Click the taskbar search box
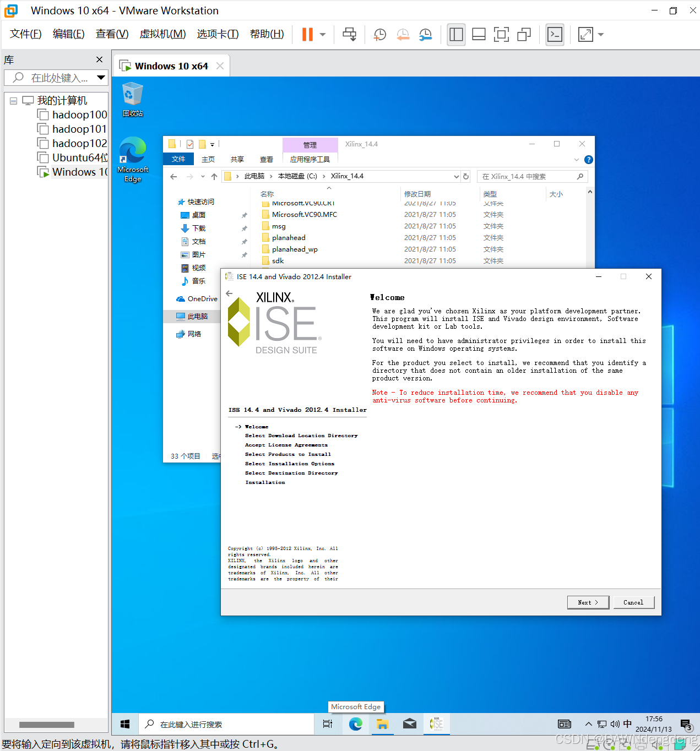The height and width of the screenshot is (751, 700). (x=226, y=724)
